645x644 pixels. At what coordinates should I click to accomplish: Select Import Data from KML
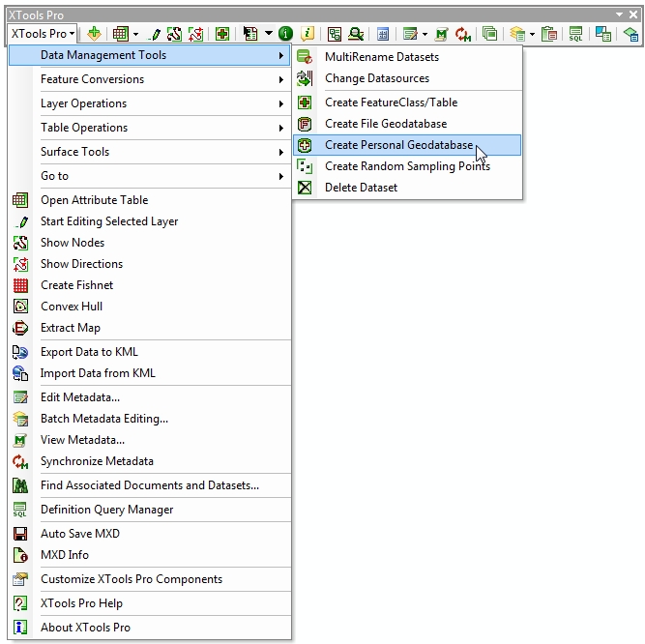pyautogui.click(x=150, y=373)
